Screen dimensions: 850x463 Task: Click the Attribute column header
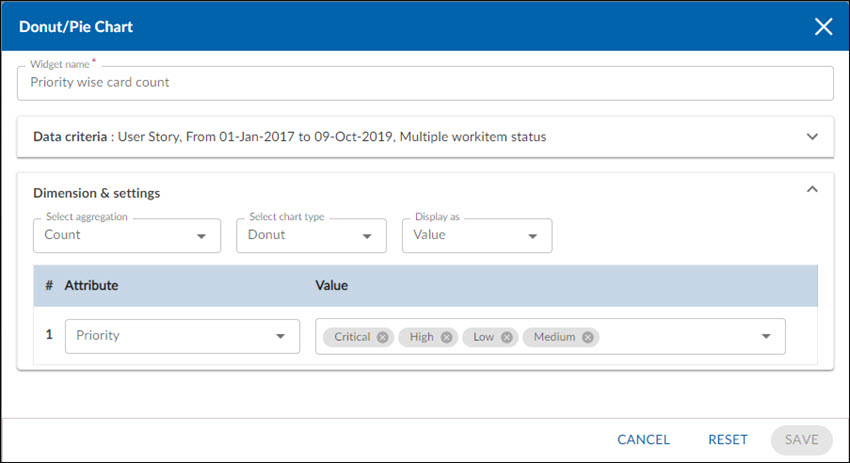click(91, 286)
